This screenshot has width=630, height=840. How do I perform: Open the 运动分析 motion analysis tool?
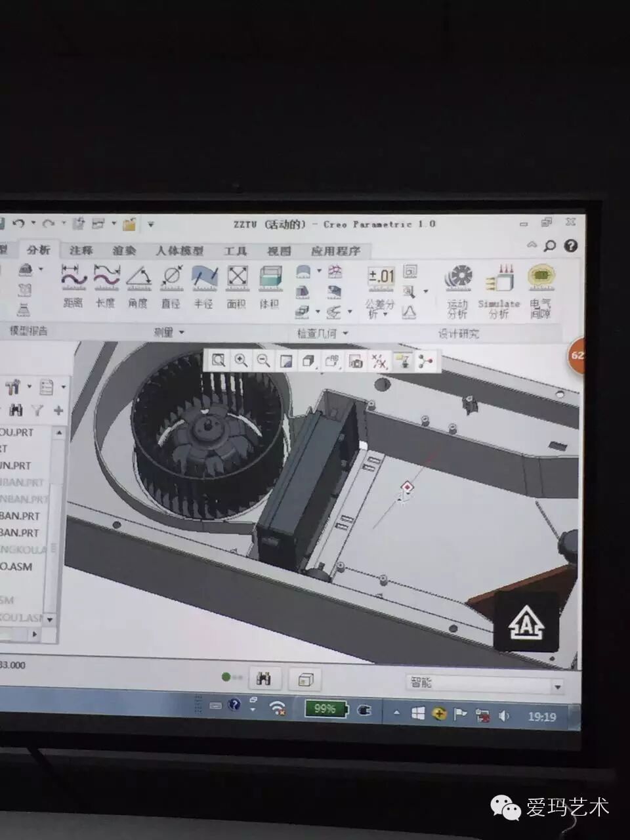coord(458,291)
